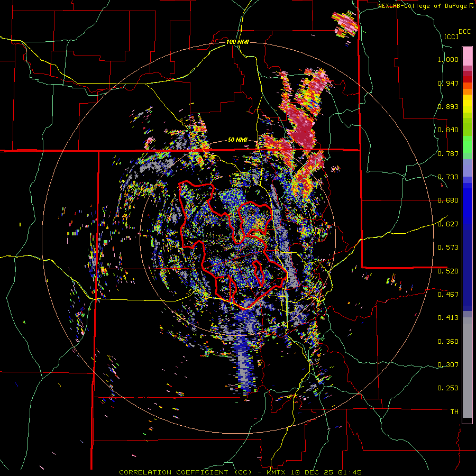Click the 0.467 legend value
The image size is (476, 476).
[448, 294]
